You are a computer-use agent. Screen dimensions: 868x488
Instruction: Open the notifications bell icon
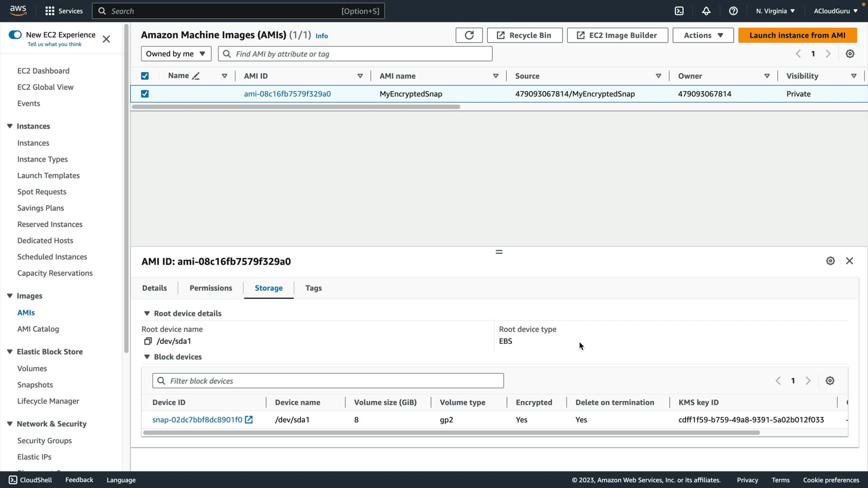coord(706,11)
